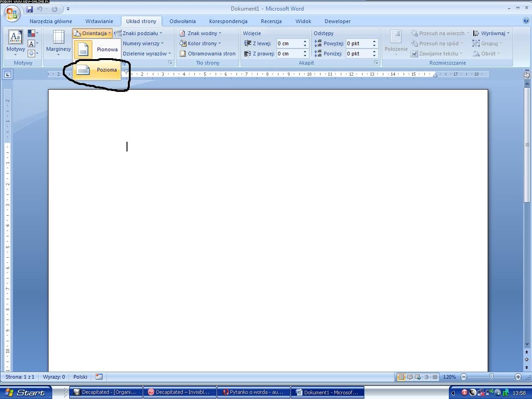Open theme effects dropdown
532x399 pixels.
pyautogui.click(x=33, y=54)
